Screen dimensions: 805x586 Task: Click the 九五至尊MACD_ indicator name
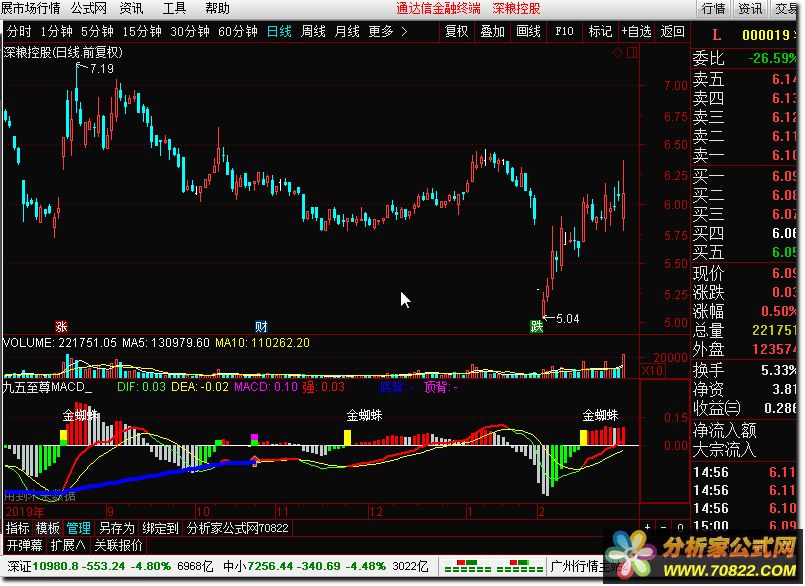click(x=47, y=387)
